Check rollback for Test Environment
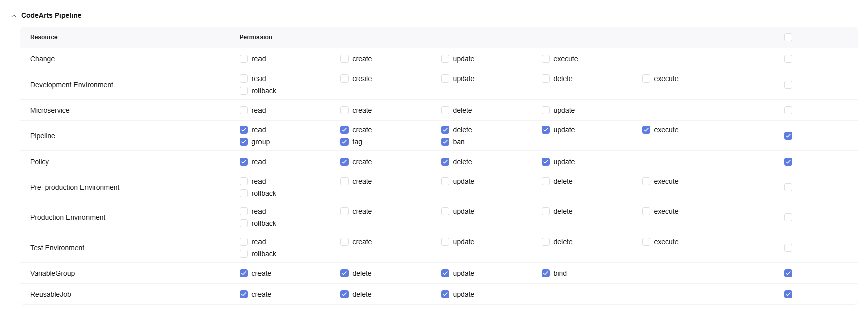This screenshot has width=868, height=313. click(x=244, y=254)
